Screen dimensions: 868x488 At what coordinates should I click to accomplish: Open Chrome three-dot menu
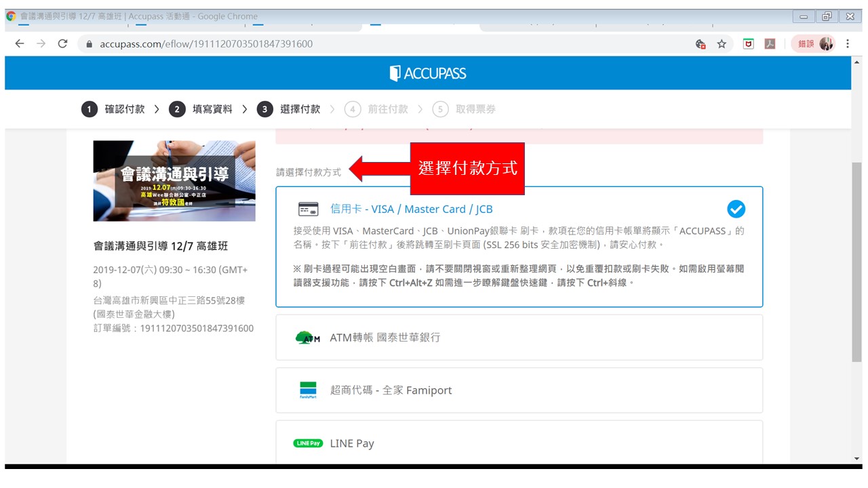tap(848, 44)
